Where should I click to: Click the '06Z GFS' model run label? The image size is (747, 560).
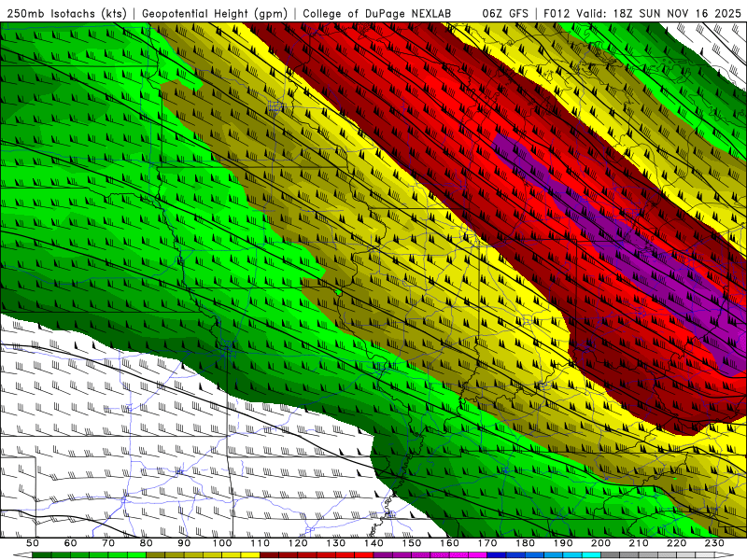coord(505,13)
